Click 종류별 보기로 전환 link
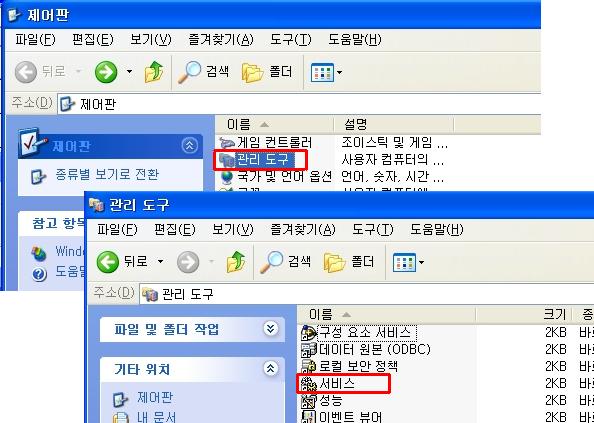The width and height of the screenshot is (594, 423). [x=107, y=175]
